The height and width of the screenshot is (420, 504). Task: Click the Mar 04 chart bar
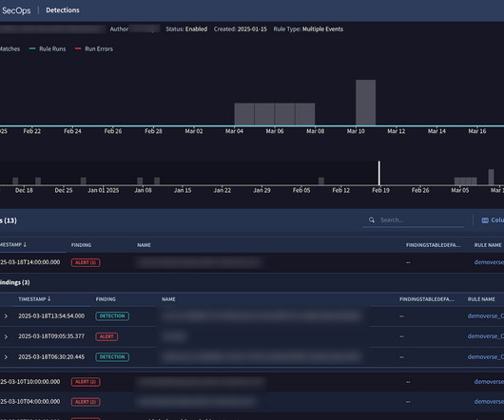click(244, 114)
